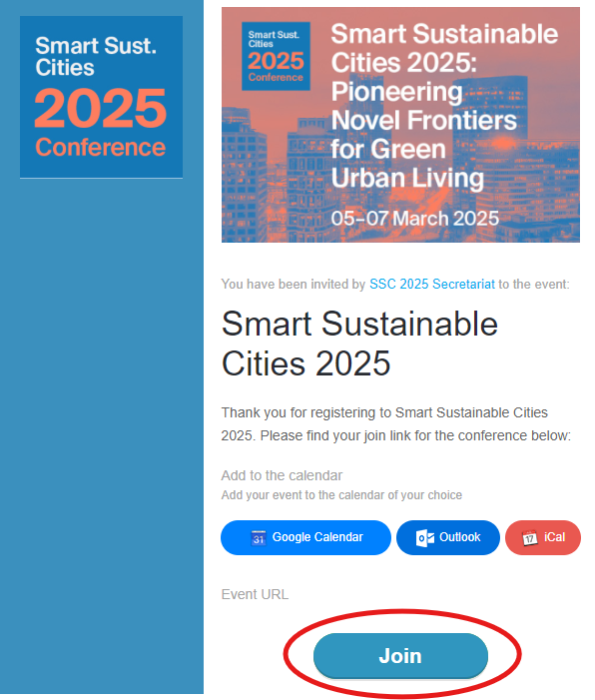Add event via iCal button
Viewport: 595px width, 700px height.
[x=543, y=537]
